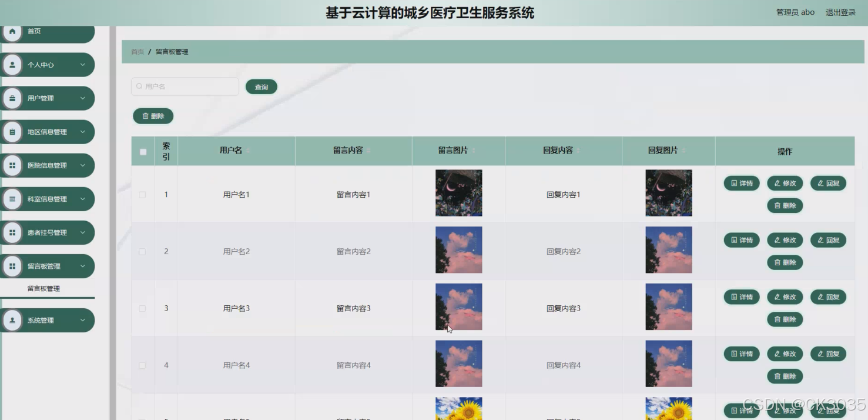Click the 用户名 search input field
Screen dimensions: 868x420
pyautogui.click(x=185, y=86)
